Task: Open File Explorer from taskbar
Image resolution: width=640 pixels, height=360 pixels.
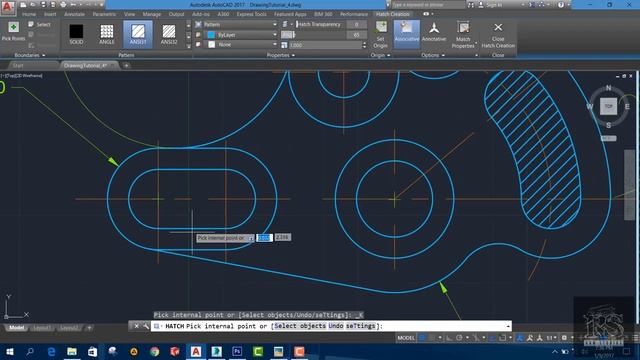Action: click(72, 351)
